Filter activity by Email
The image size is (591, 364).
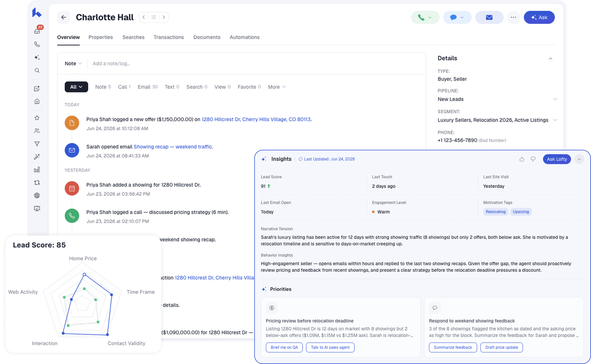point(148,87)
